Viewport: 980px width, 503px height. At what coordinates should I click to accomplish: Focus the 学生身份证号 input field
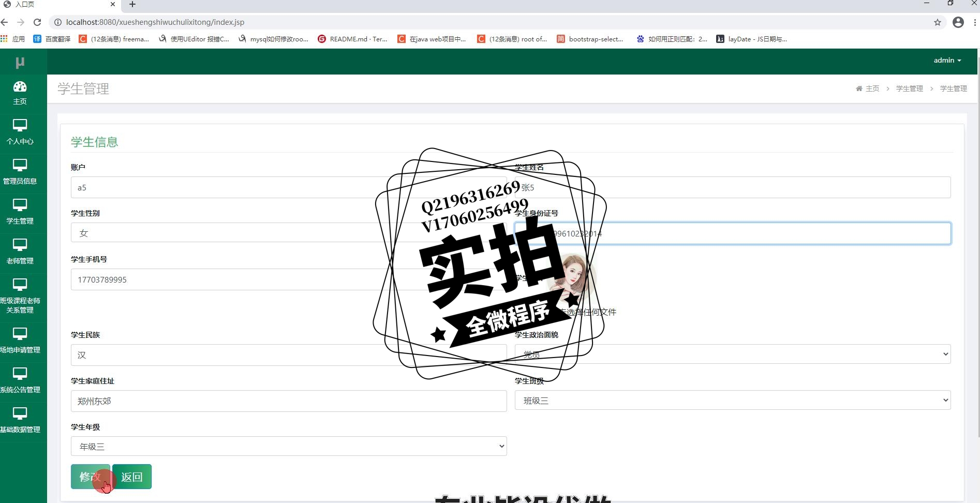pos(733,233)
